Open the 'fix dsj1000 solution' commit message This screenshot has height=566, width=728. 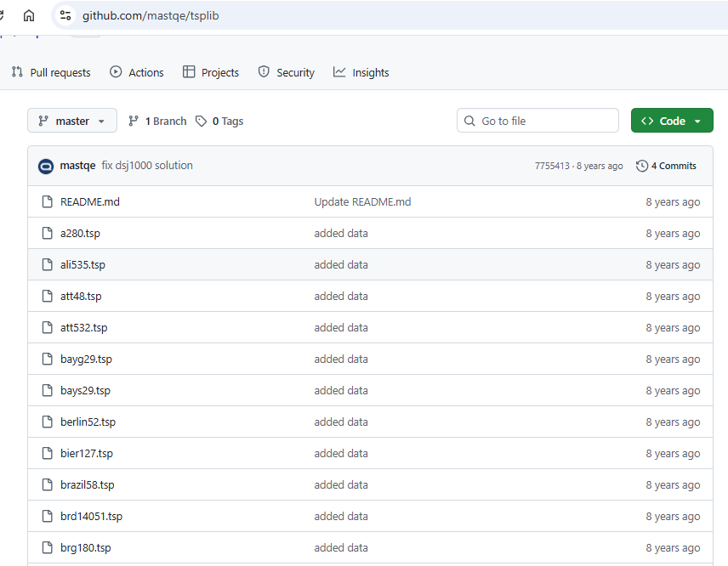click(147, 166)
